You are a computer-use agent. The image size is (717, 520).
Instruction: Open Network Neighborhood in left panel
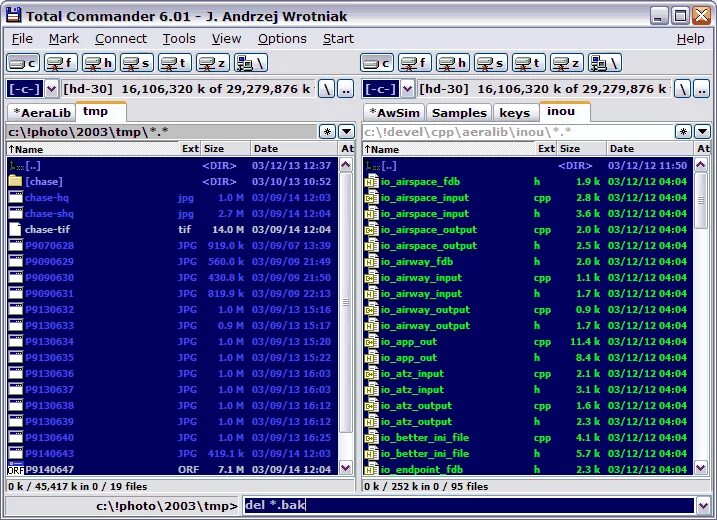[x=251, y=63]
